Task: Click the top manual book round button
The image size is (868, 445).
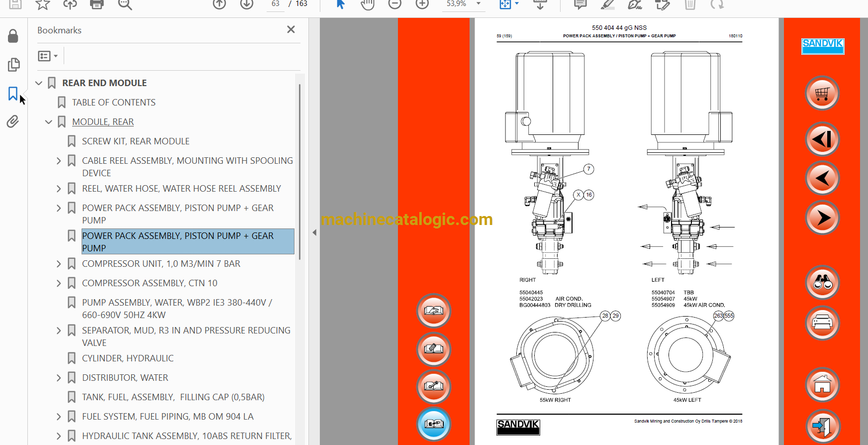Action: coord(434,311)
